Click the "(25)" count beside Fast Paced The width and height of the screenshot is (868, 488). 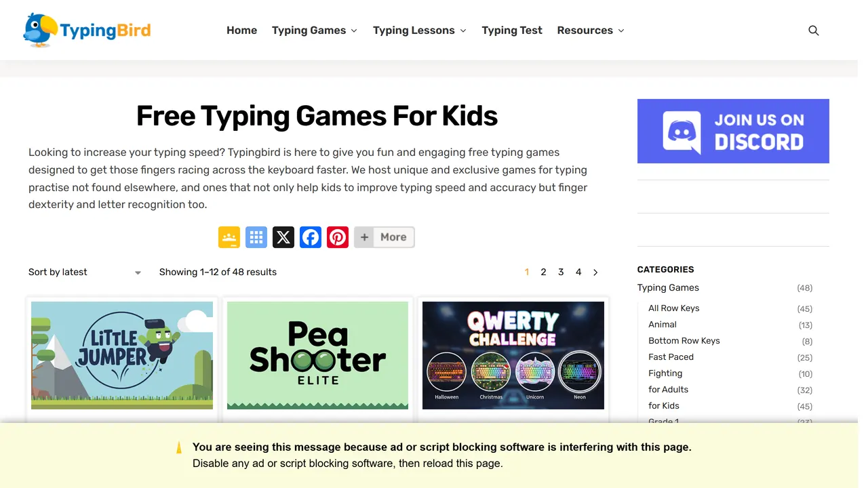(x=805, y=358)
